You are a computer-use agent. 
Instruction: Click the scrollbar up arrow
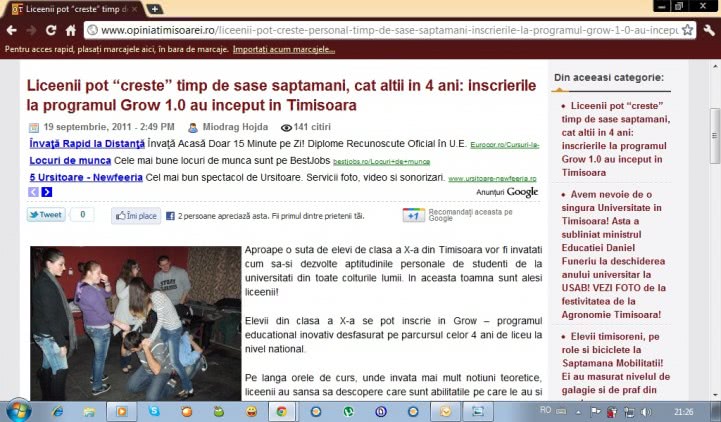[715, 67]
